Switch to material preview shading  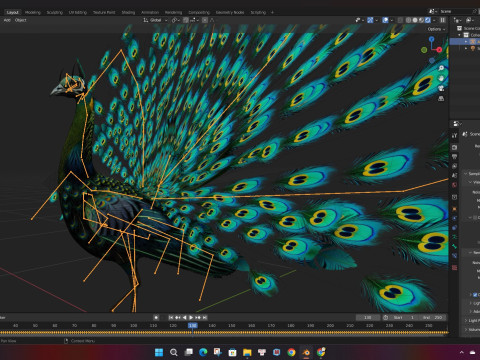pos(421,20)
